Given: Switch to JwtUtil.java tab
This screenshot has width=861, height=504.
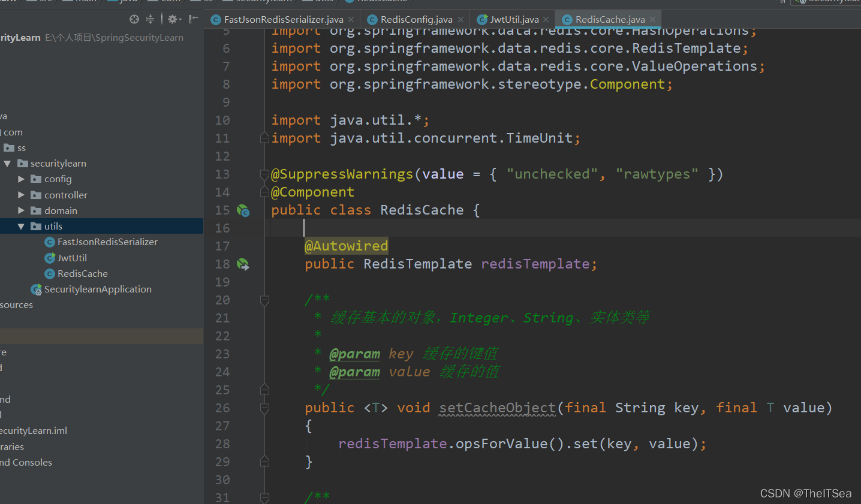Looking at the screenshot, I should 513,20.
